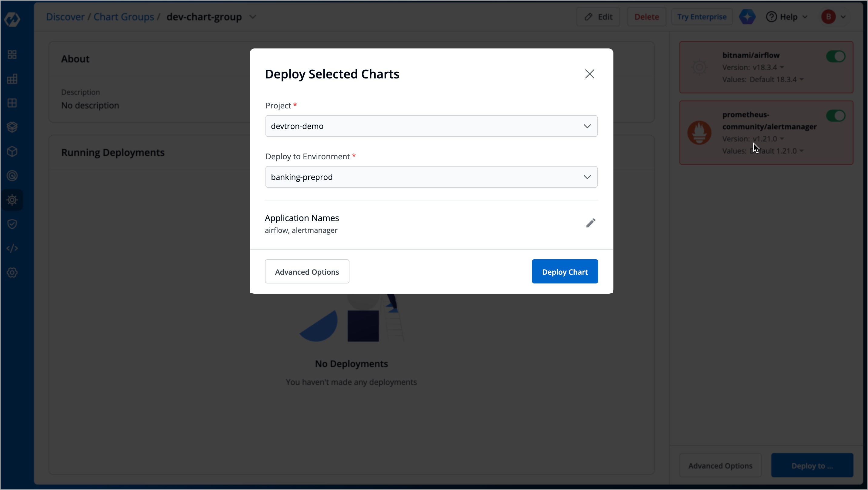Open the Bulk Edit target icon
This screenshot has height=490, width=868.
click(x=12, y=175)
